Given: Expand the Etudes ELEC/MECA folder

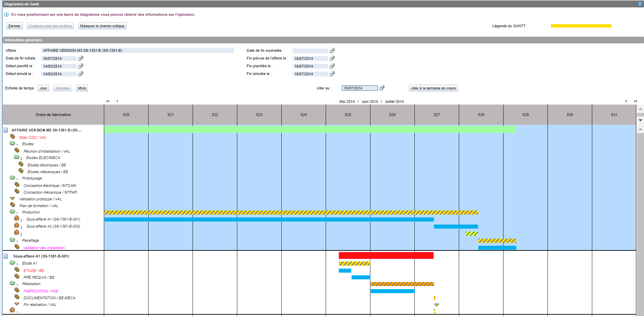Looking at the screenshot, I should coord(17,157).
